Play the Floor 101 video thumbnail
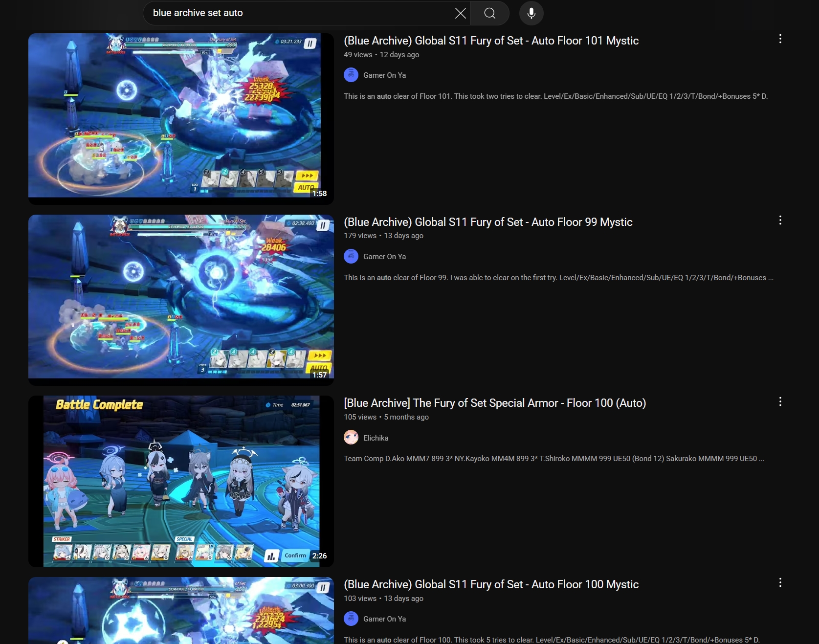 pos(181,119)
